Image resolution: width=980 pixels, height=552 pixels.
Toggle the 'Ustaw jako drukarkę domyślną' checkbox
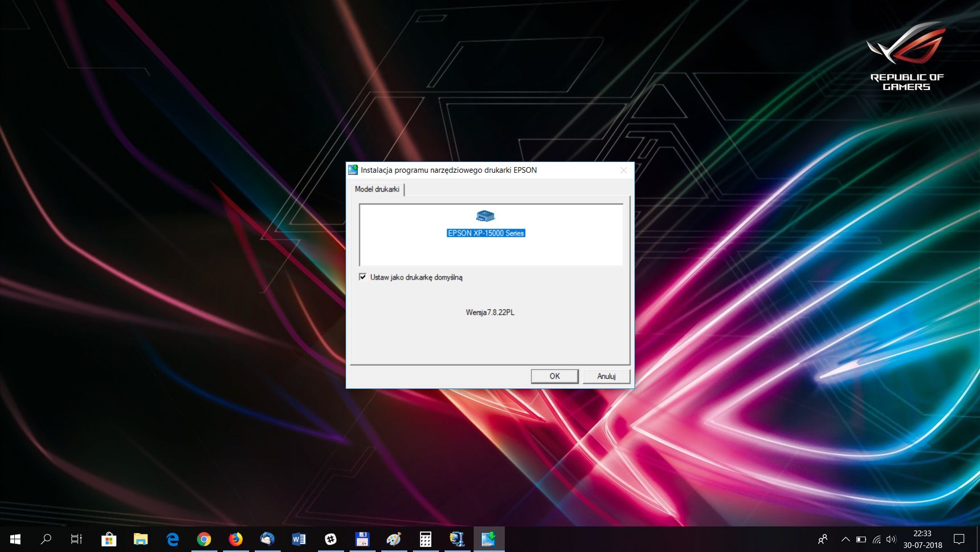pyautogui.click(x=362, y=277)
